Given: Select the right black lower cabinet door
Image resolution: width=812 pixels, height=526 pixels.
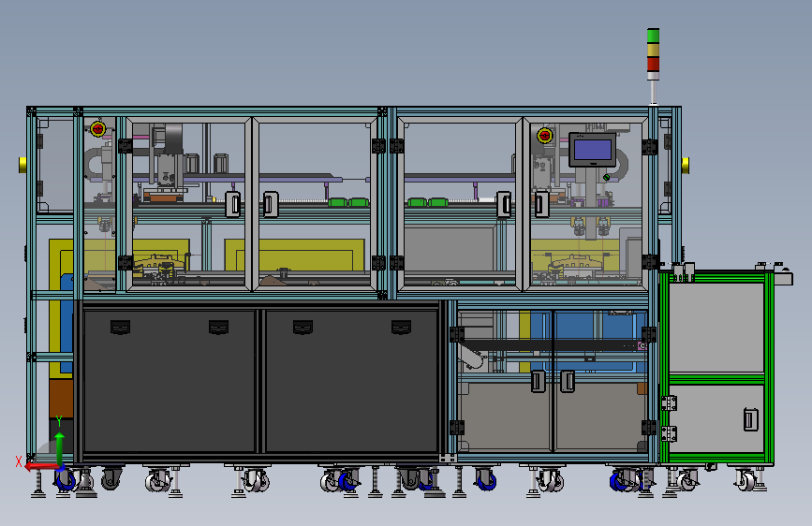Looking at the screenshot, I should [x=351, y=381].
